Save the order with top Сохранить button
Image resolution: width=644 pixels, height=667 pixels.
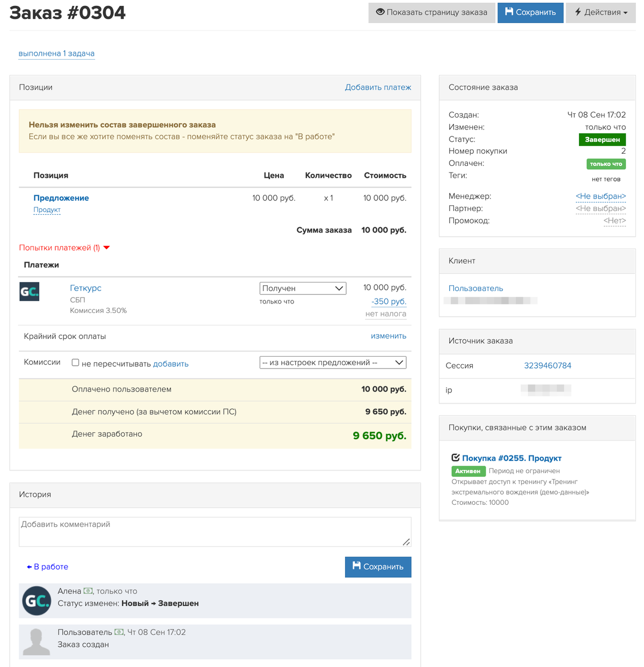[x=530, y=12]
